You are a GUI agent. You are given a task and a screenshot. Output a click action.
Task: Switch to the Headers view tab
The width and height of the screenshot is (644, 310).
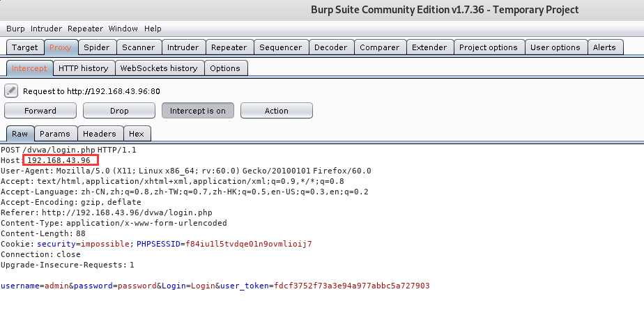(100, 134)
